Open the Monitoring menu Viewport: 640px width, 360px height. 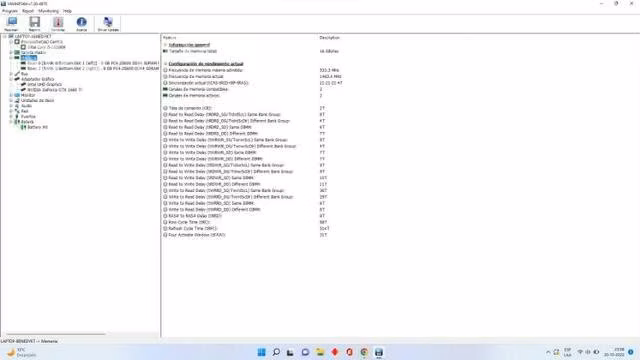pos(49,11)
